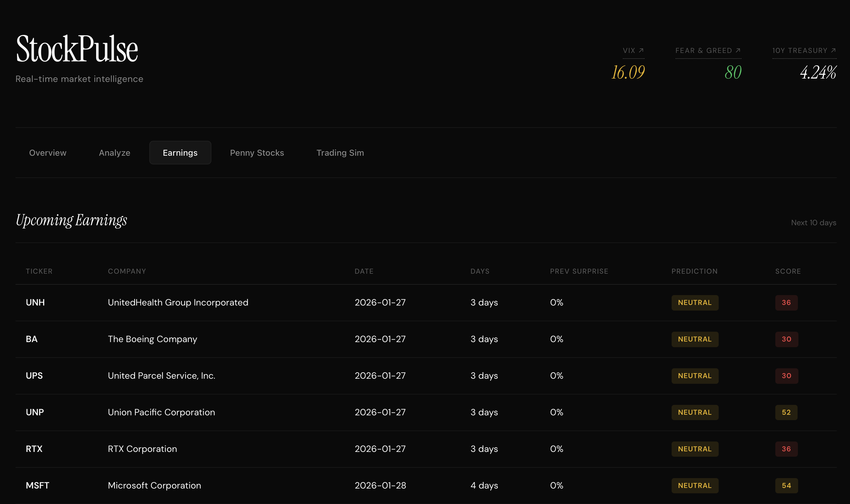Sort by the SCORE column header

(788, 271)
